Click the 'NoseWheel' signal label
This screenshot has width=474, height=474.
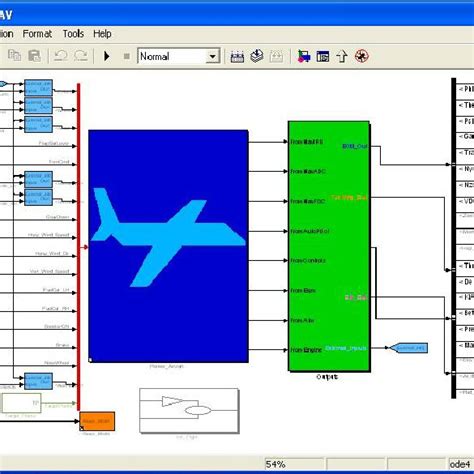[57, 363]
